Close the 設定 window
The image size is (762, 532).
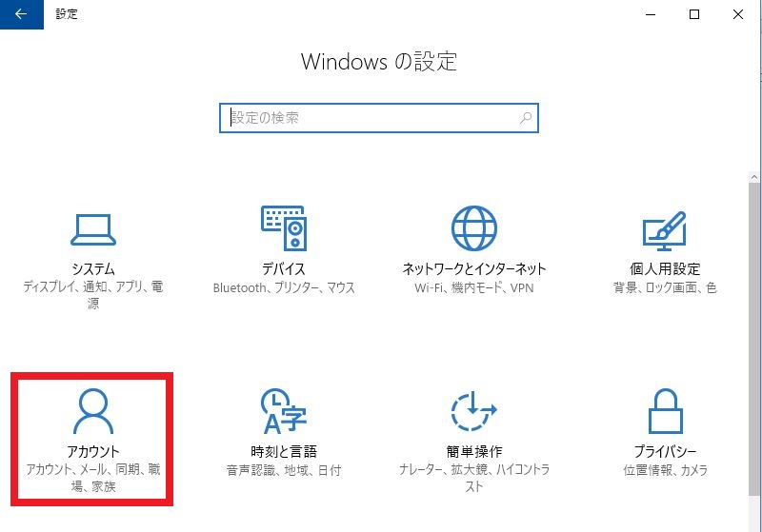coord(738,14)
